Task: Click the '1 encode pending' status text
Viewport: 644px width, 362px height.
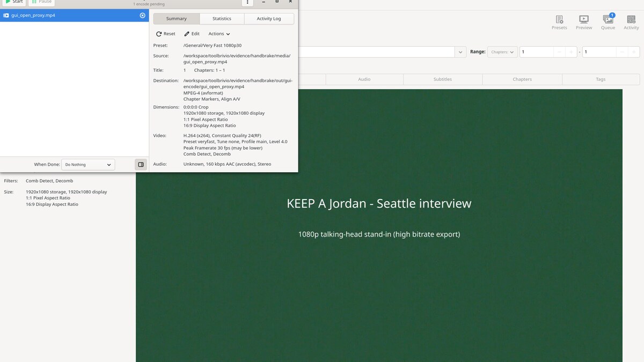Action: [149, 4]
